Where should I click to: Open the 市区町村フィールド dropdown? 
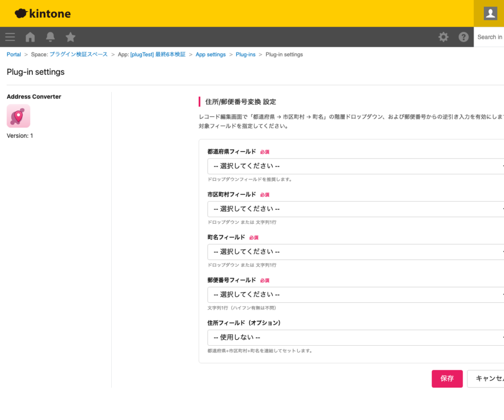click(354, 209)
